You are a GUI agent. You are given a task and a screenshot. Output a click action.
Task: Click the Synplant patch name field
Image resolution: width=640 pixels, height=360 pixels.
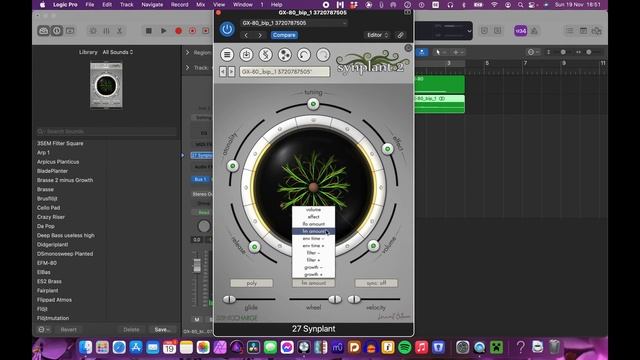tap(284, 71)
